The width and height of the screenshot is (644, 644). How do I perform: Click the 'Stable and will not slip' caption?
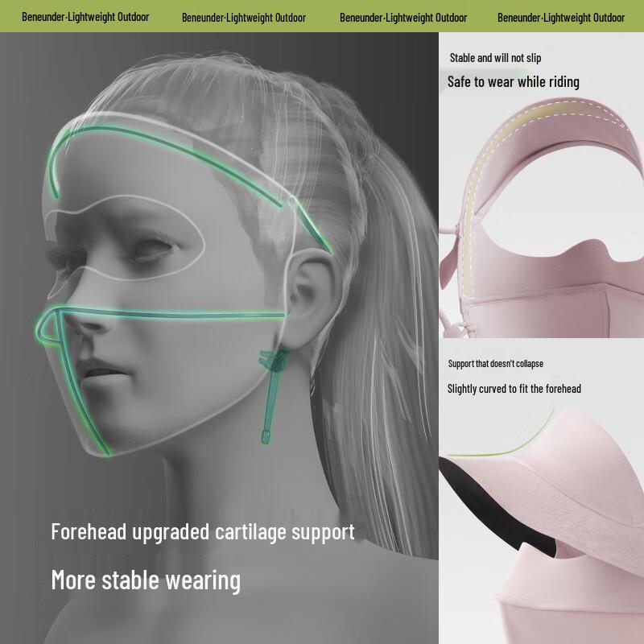[495, 58]
